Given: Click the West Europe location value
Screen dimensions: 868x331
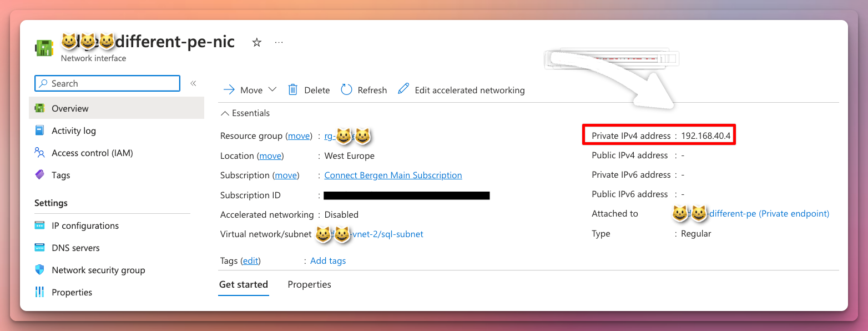Looking at the screenshot, I should [350, 156].
